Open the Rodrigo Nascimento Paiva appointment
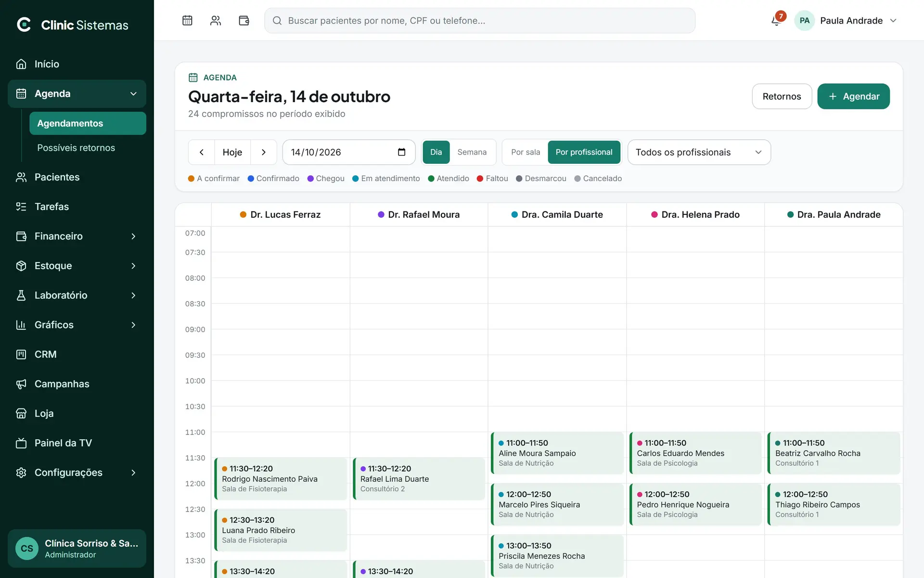 (x=281, y=479)
